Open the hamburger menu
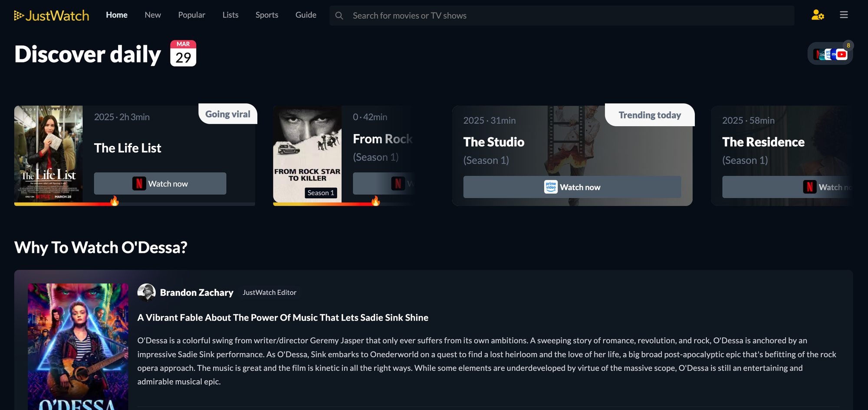This screenshot has height=410, width=868. 844,15
